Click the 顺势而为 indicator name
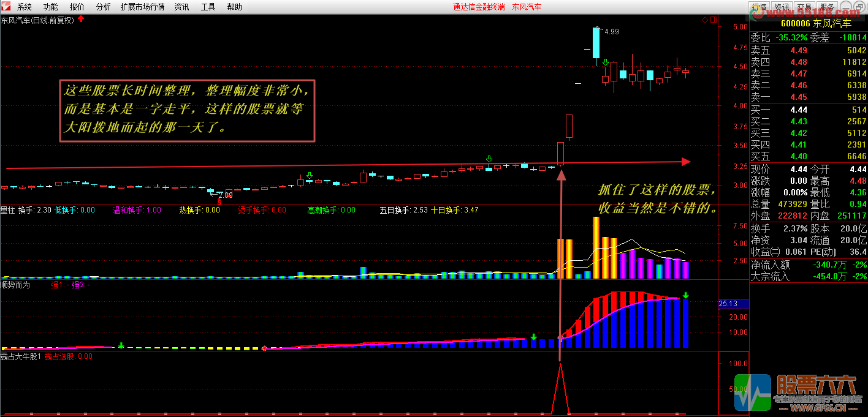Image resolution: width=868 pixels, height=417 pixels. pyautogui.click(x=15, y=285)
